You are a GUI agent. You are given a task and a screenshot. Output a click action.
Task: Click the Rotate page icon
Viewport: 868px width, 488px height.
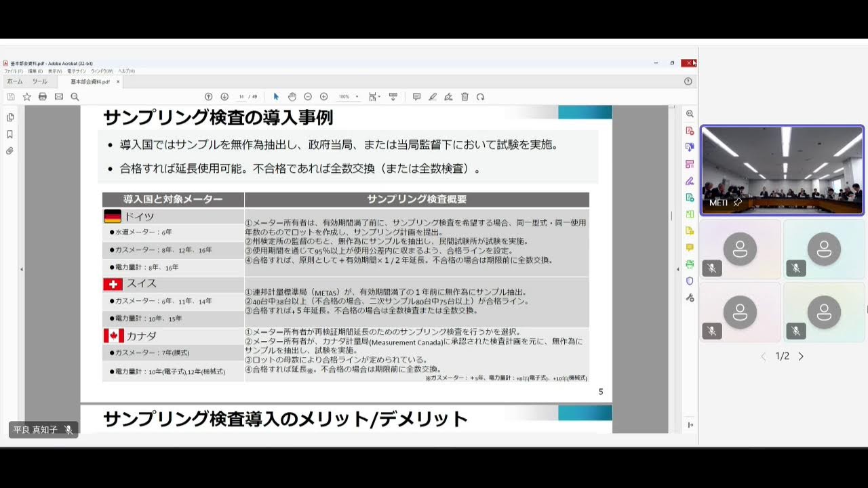point(480,97)
